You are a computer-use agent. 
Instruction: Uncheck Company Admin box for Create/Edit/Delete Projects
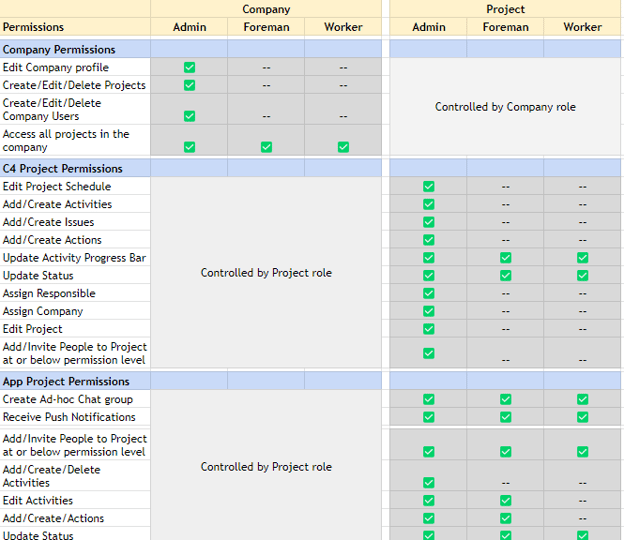pos(189,85)
